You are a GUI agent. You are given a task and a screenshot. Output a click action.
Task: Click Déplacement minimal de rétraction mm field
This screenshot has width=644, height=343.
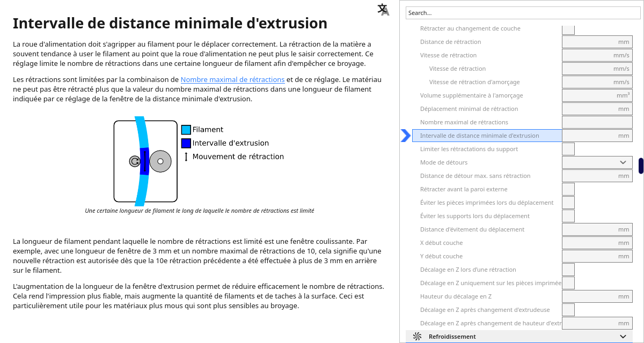[597, 109]
